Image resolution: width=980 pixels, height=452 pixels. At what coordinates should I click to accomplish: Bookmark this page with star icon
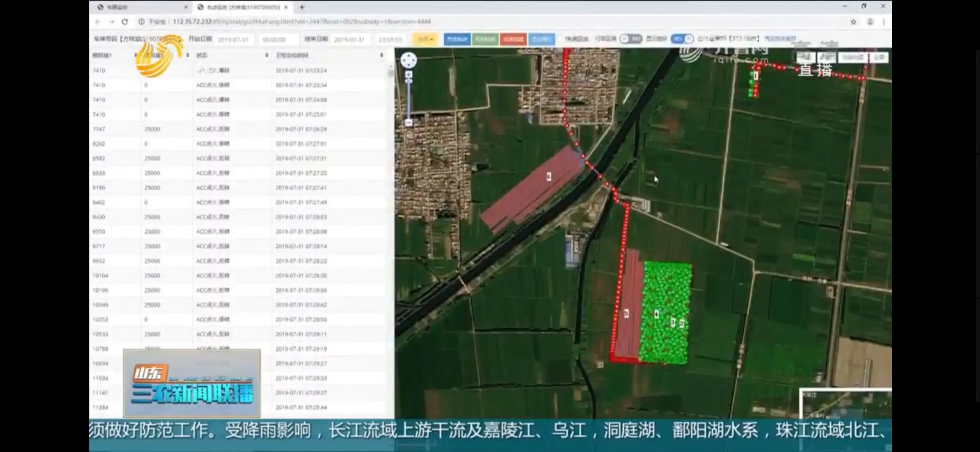coord(853,22)
